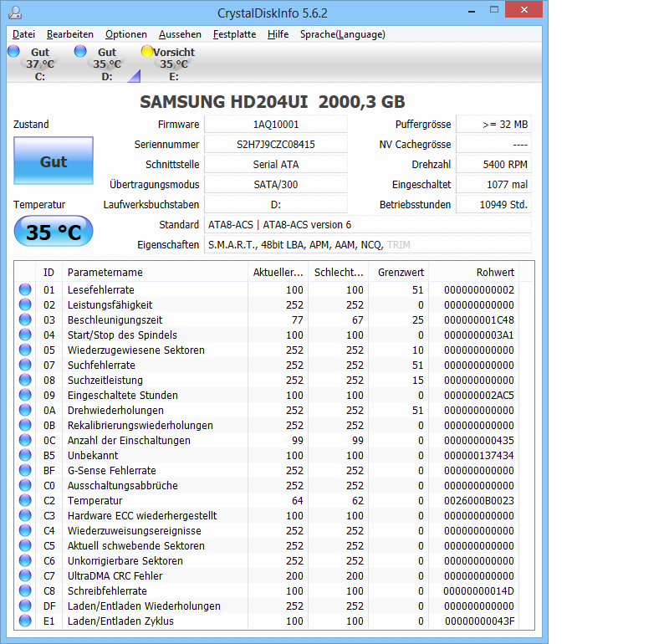Viewport: 669px width, 644px height.
Task: Click the 35 °C temperature indicator
Action: [x=54, y=232]
